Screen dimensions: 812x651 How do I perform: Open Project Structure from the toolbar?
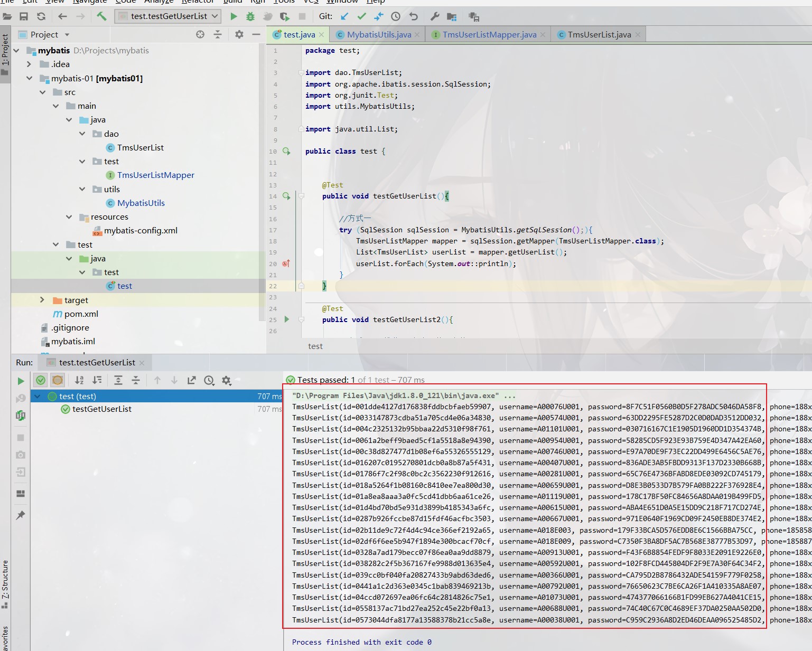tap(452, 16)
